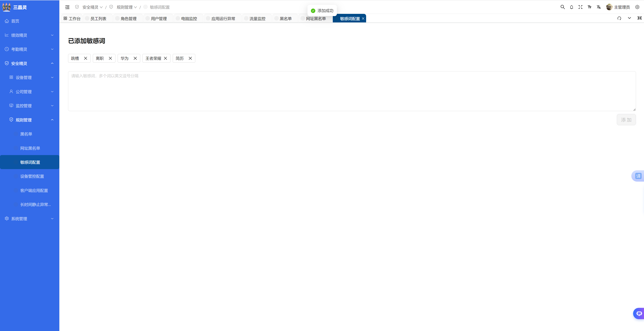Open language translation icon in header
This screenshot has width=644, height=331.
[x=599, y=7]
